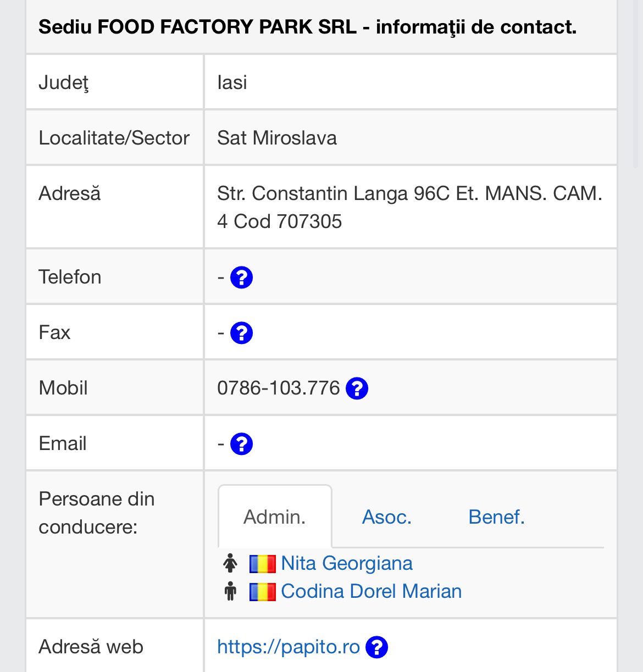Screen dimensions: 643x672
Task: Click the mobile number 0786-103.776
Action: coord(279,388)
